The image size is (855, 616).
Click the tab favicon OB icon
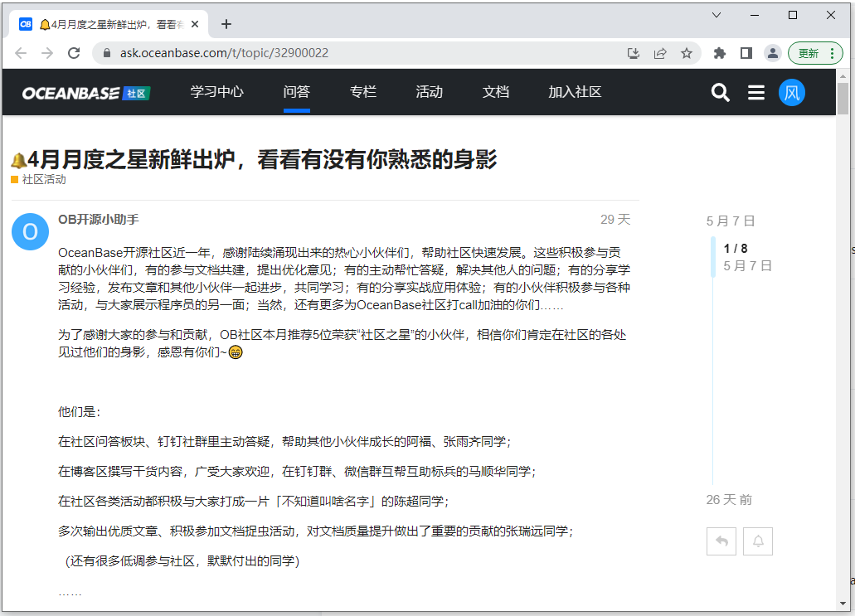coord(26,24)
